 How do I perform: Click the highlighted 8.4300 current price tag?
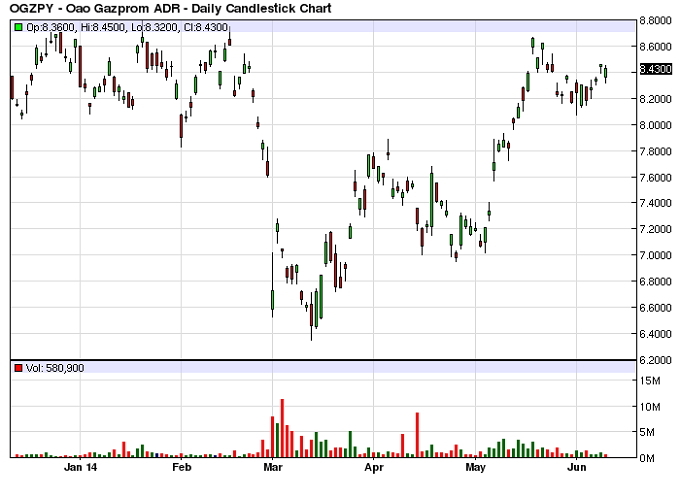coord(655,69)
